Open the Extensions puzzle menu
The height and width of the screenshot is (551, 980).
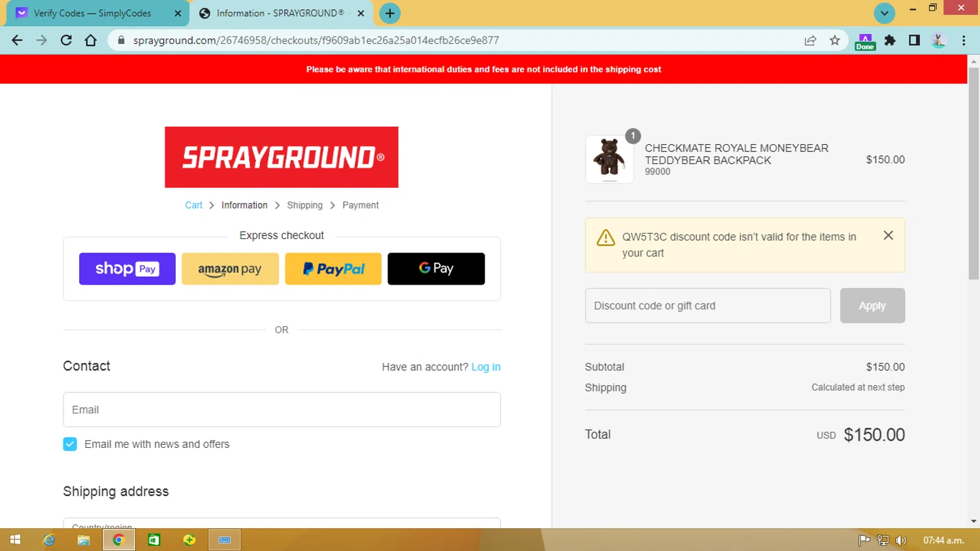coord(890,40)
